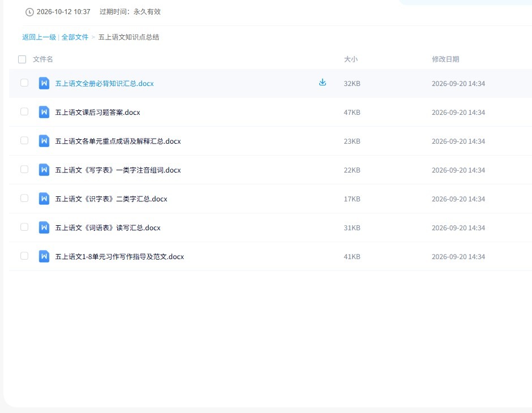
Task: Click Word icon of 五上语文全册必背知识汇总.docx
Action: (44, 83)
